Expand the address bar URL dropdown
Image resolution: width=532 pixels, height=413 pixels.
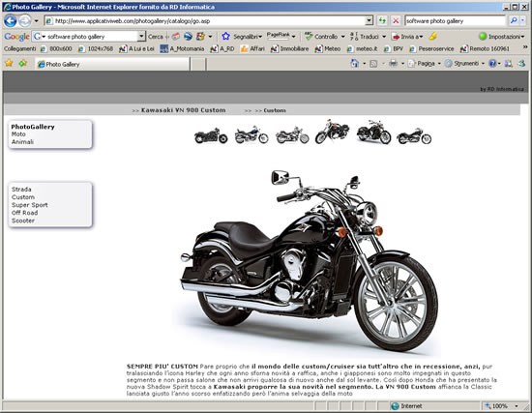click(x=369, y=20)
